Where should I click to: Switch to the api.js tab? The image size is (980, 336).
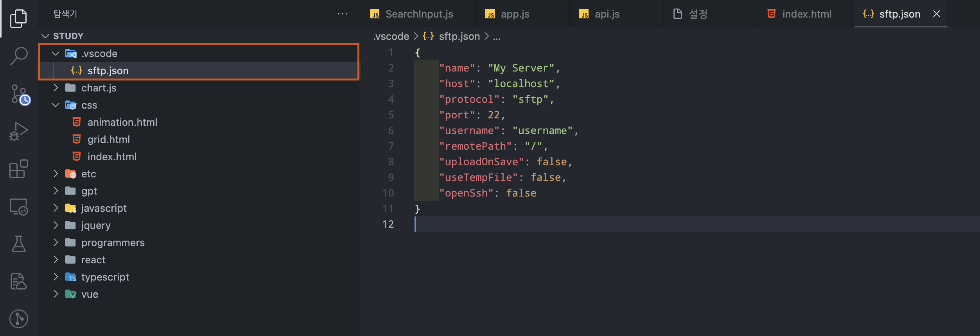(616, 14)
